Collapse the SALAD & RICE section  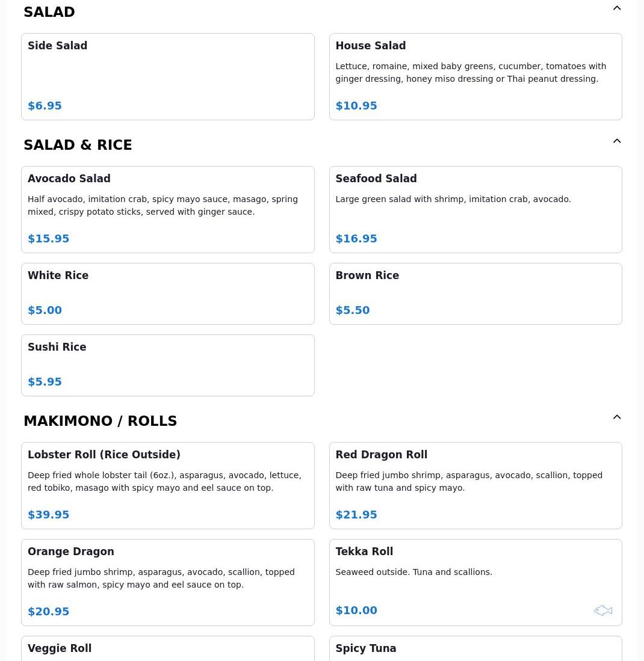pyautogui.click(x=617, y=141)
